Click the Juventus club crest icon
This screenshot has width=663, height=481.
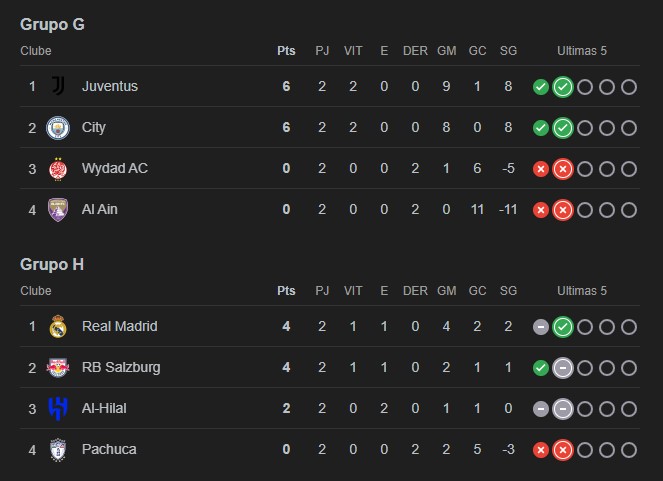pyautogui.click(x=58, y=86)
